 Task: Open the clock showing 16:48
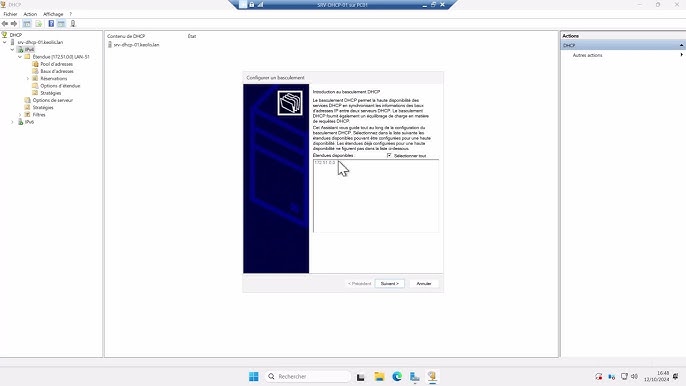(x=657, y=376)
